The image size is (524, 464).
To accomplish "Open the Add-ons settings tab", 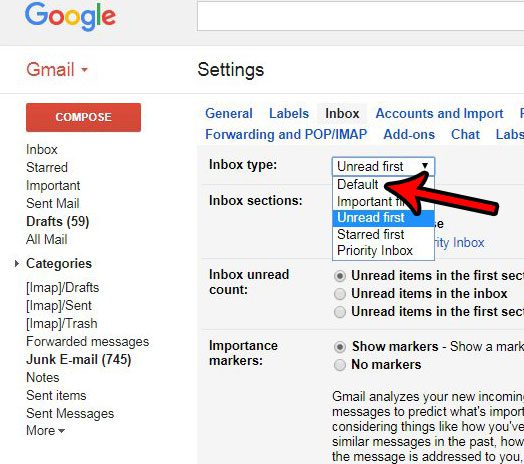I will pos(409,134).
